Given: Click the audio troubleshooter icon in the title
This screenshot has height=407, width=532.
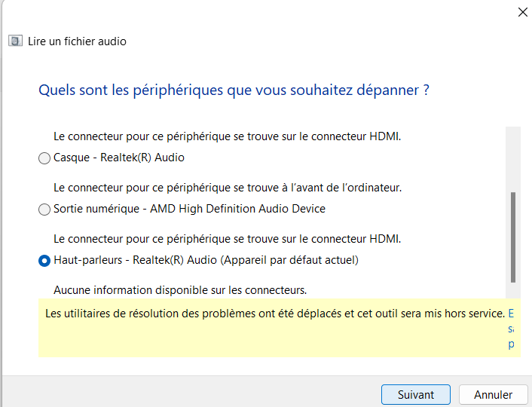Looking at the screenshot, I should [15, 41].
